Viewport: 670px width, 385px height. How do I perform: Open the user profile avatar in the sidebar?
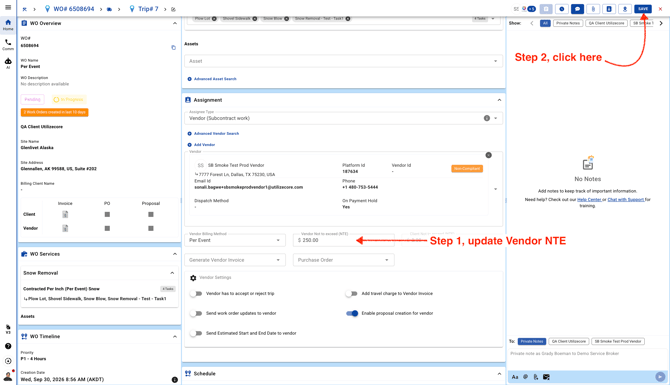(8, 376)
